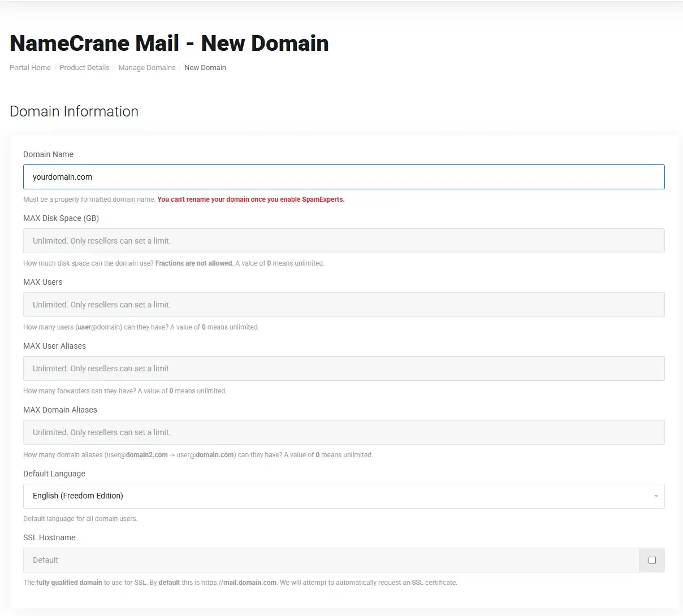Click the mail.domain.com SSL help text
This screenshot has height=616, width=683.
pyautogui.click(x=249, y=582)
